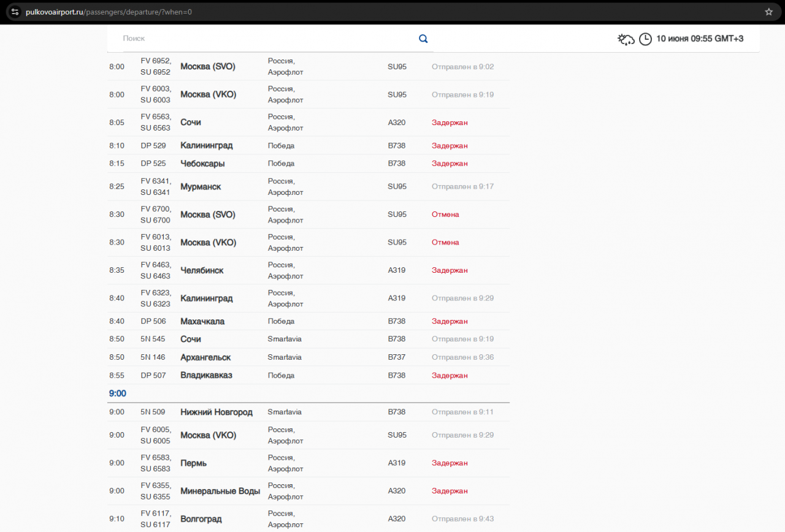Screen dimensions: 785x532
Task: Focus the Поиск search field
Action: [x=264, y=39]
